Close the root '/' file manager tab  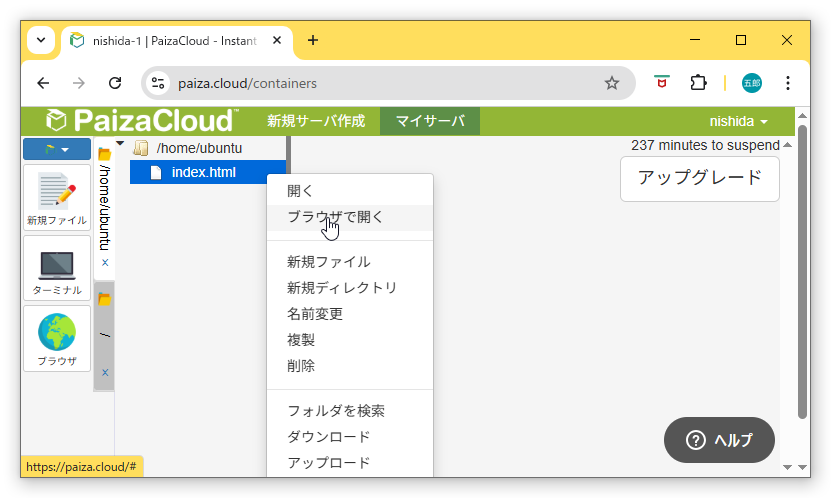click(105, 372)
